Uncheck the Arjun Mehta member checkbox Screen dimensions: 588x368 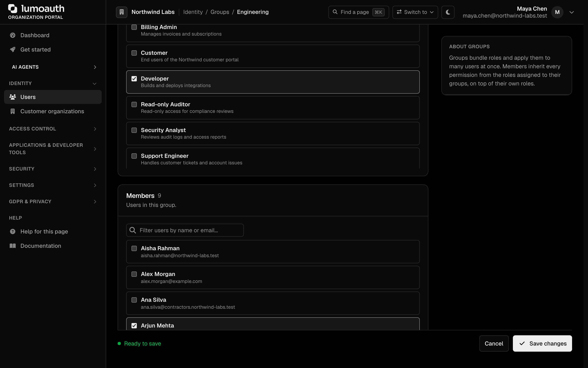point(134,326)
